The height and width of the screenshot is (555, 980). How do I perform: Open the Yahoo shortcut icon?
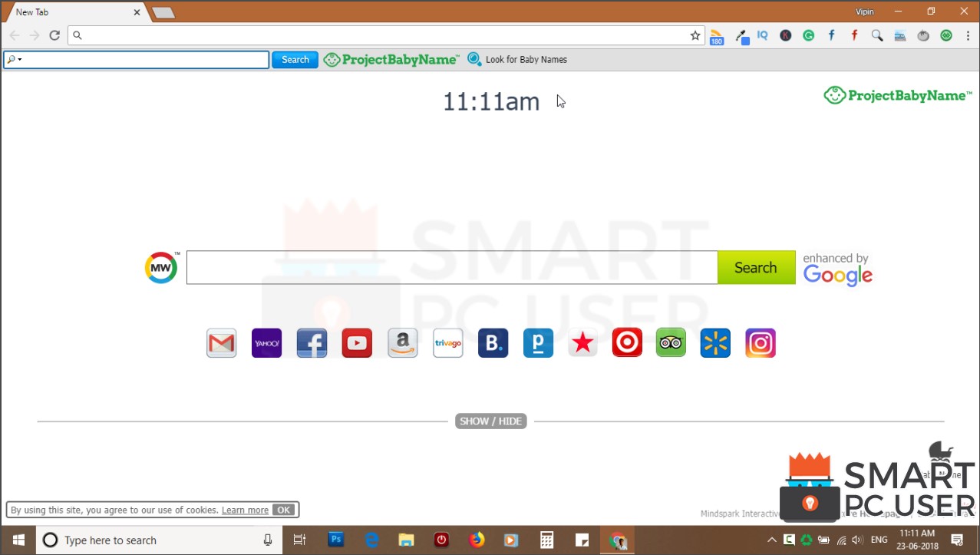pyautogui.click(x=266, y=343)
